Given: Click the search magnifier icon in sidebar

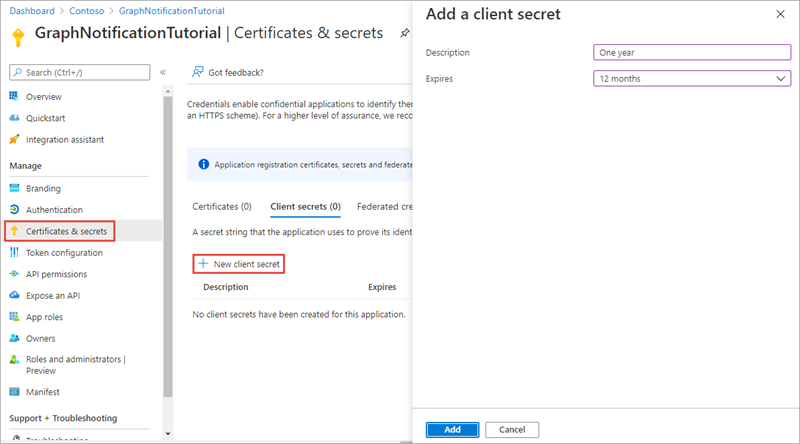Looking at the screenshot, I should coord(18,72).
